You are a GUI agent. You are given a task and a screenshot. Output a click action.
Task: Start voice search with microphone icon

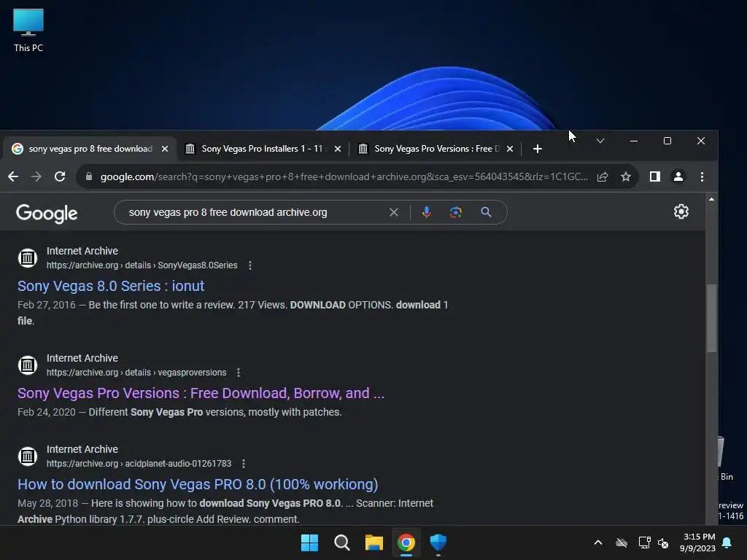[426, 212]
